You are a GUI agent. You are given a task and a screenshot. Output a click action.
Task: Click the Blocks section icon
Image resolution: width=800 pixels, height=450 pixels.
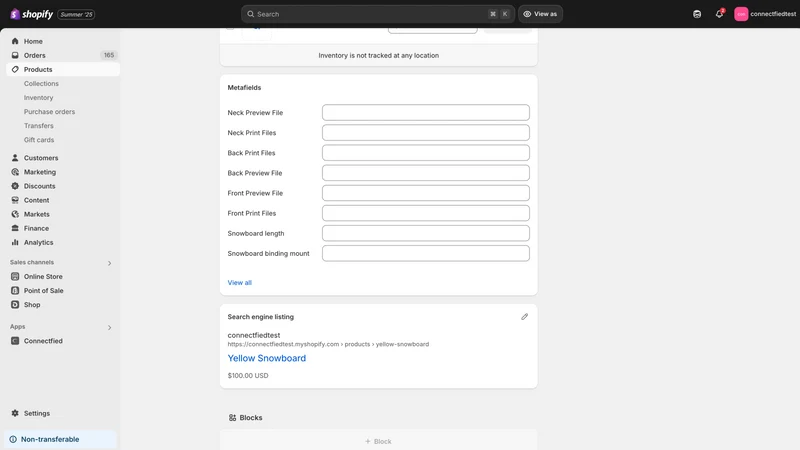coord(232,417)
